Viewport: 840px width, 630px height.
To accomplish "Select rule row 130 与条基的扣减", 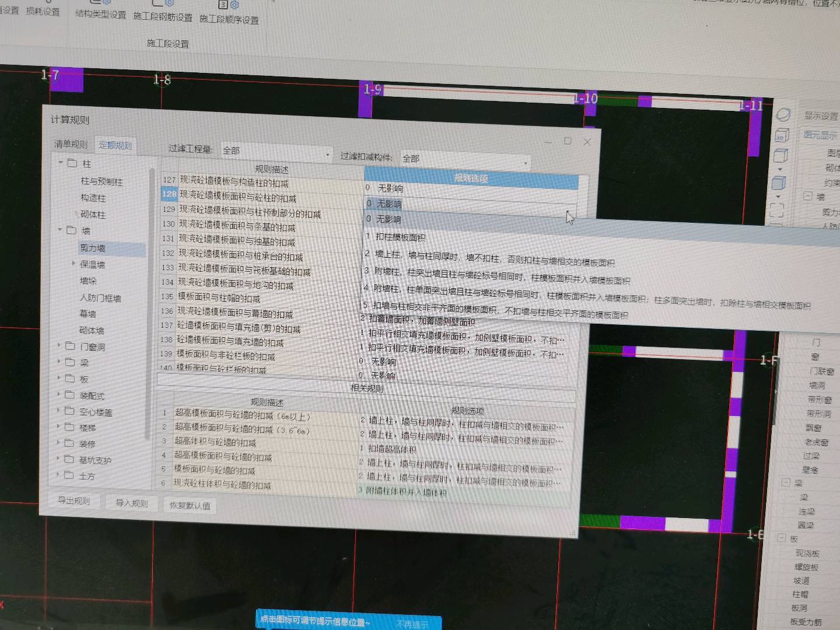I will point(261,226).
